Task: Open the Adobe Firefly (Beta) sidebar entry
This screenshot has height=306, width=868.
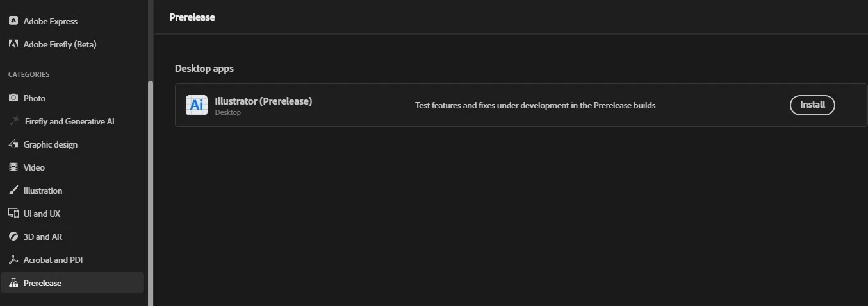Action: (x=72, y=44)
